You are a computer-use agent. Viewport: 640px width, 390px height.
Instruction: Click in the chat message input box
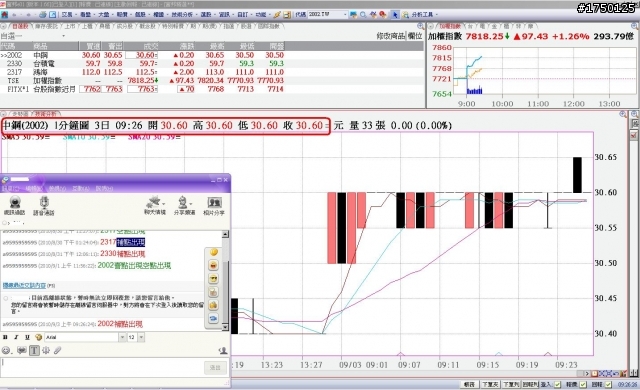[x=102, y=368]
